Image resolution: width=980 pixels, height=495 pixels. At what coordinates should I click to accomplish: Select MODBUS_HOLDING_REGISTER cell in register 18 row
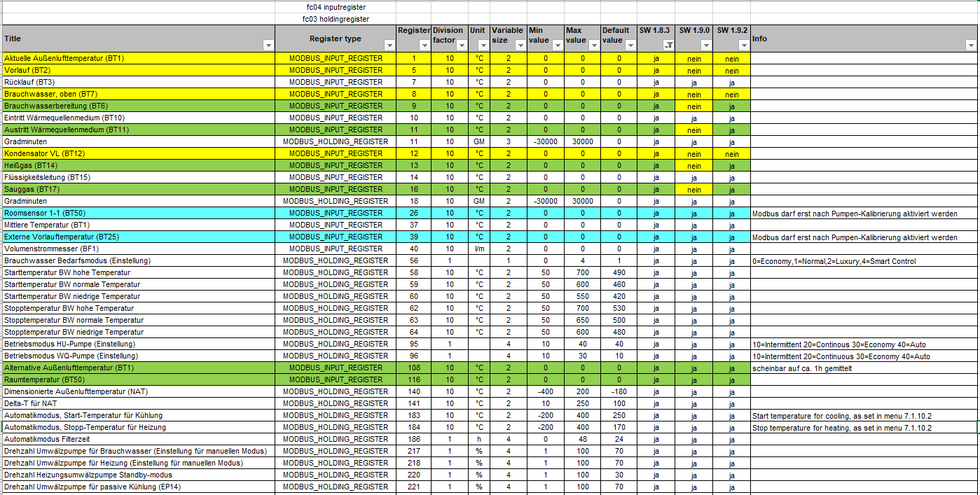(x=336, y=201)
